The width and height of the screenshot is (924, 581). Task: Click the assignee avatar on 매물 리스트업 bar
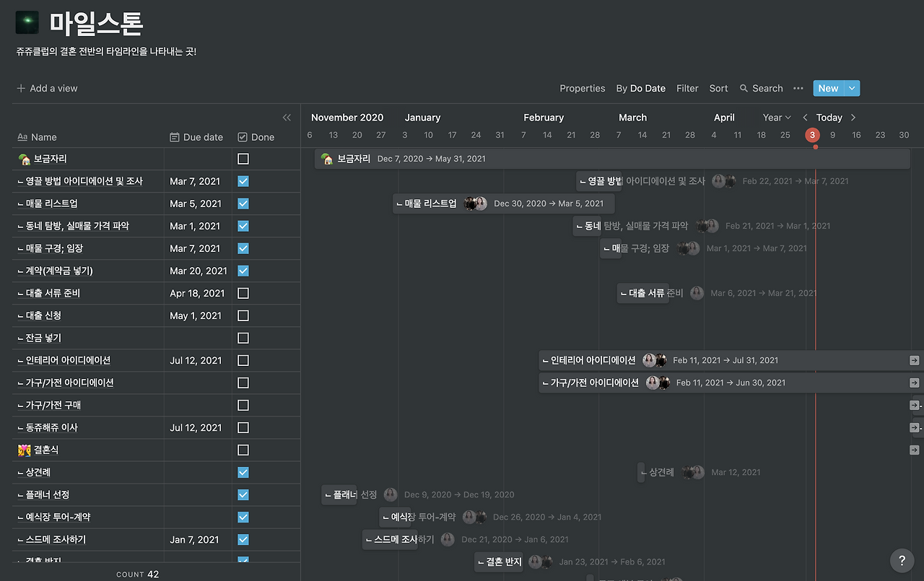click(476, 204)
